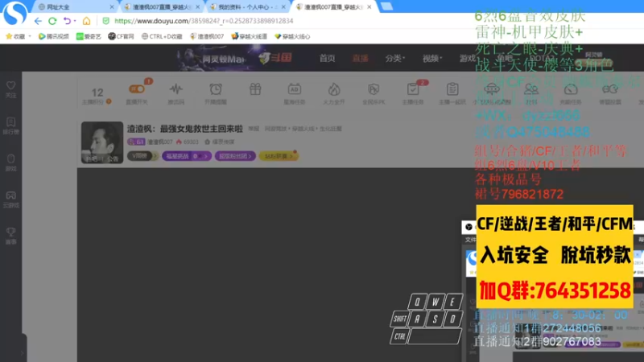The image size is (644, 362).
Task: Open the AD task icon
Action: point(294,89)
